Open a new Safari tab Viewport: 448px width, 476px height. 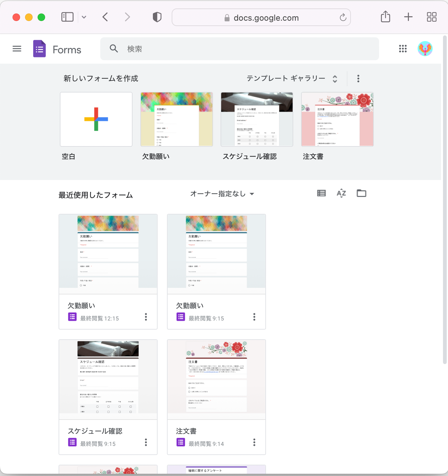coord(408,17)
